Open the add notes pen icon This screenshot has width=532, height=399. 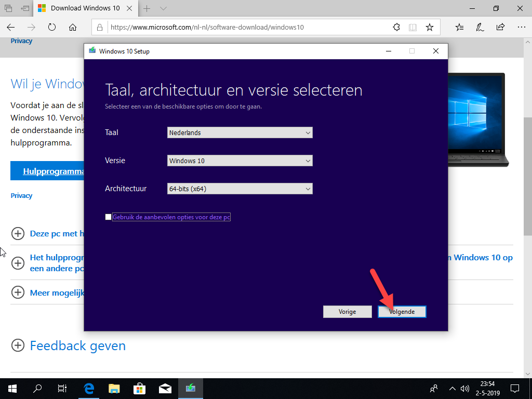pos(480,27)
